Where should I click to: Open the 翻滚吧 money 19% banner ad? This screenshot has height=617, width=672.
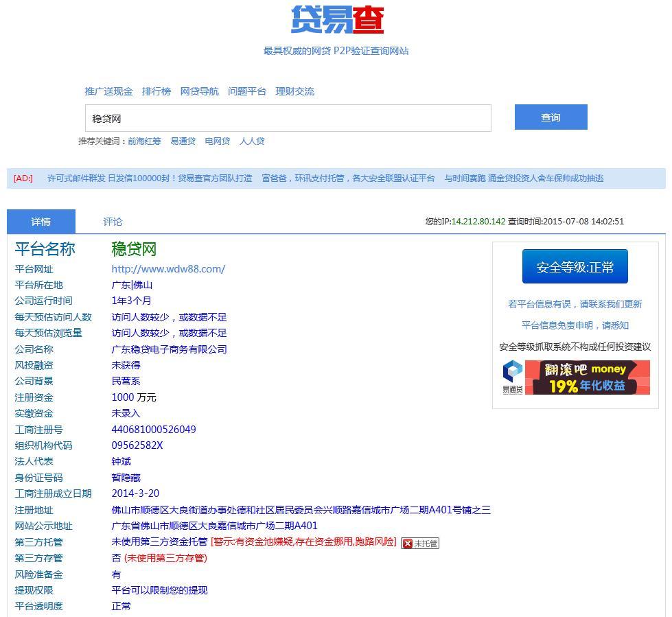pos(587,377)
